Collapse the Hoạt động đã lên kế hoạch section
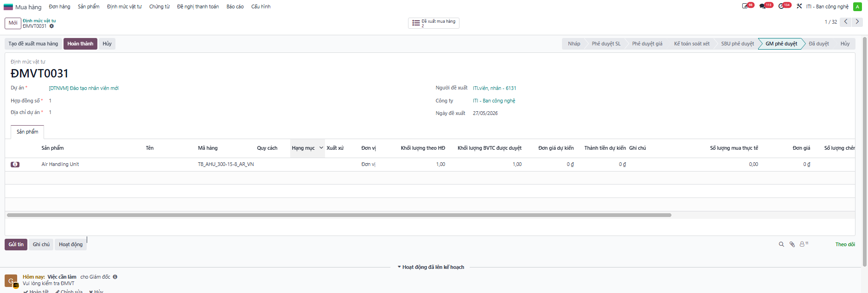The image size is (868, 293). 431,267
